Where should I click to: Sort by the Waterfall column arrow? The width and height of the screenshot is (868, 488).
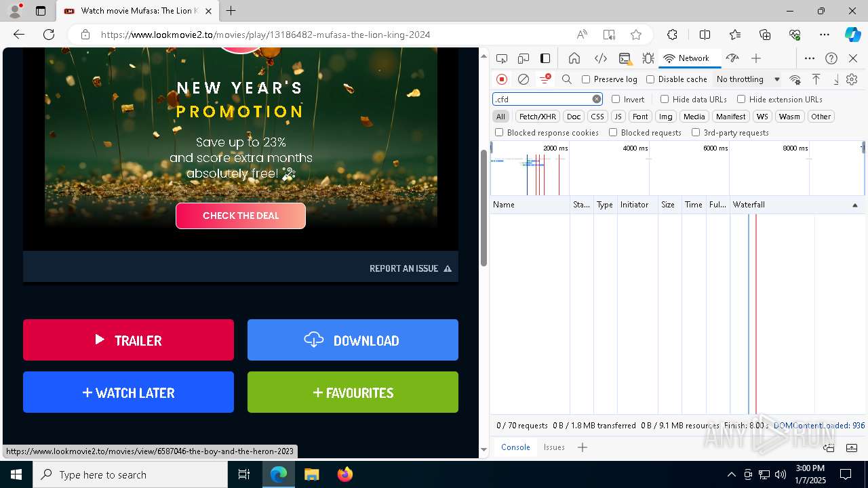(854, 205)
